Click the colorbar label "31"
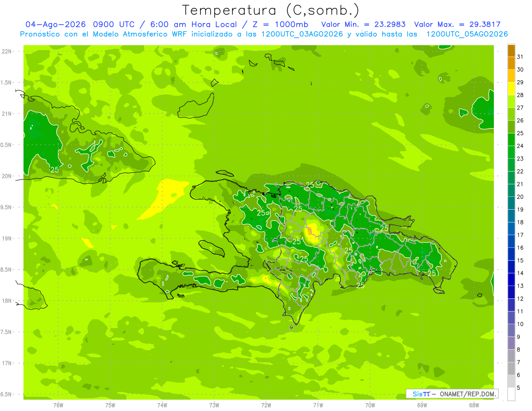Viewport: 532px width, 411px height. pos(520,57)
